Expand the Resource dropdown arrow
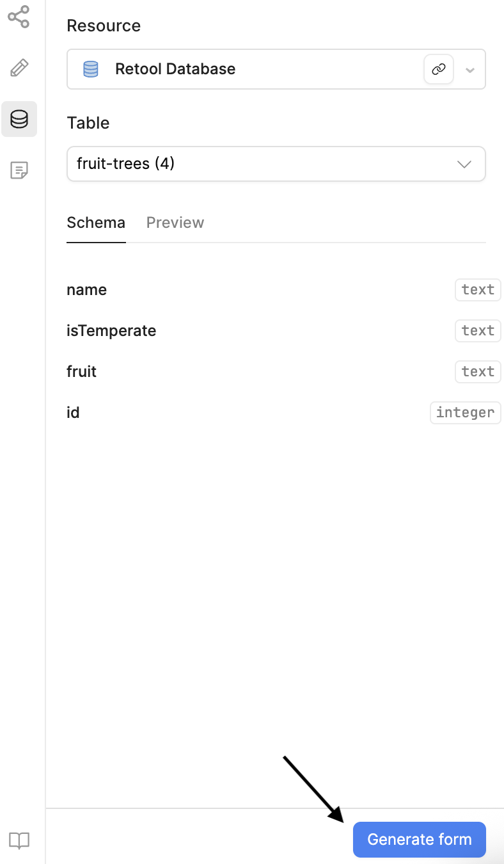Viewport: 504px width, 864px height. (x=470, y=70)
